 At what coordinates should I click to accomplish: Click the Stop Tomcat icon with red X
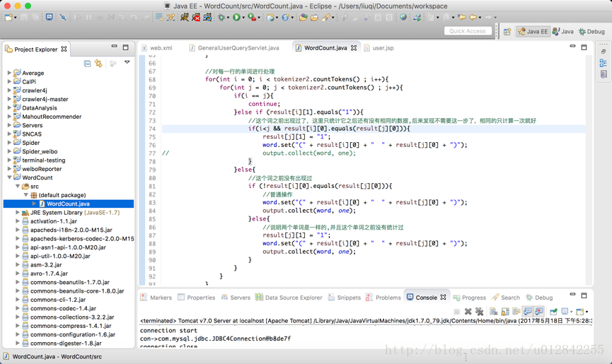(196, 17)
